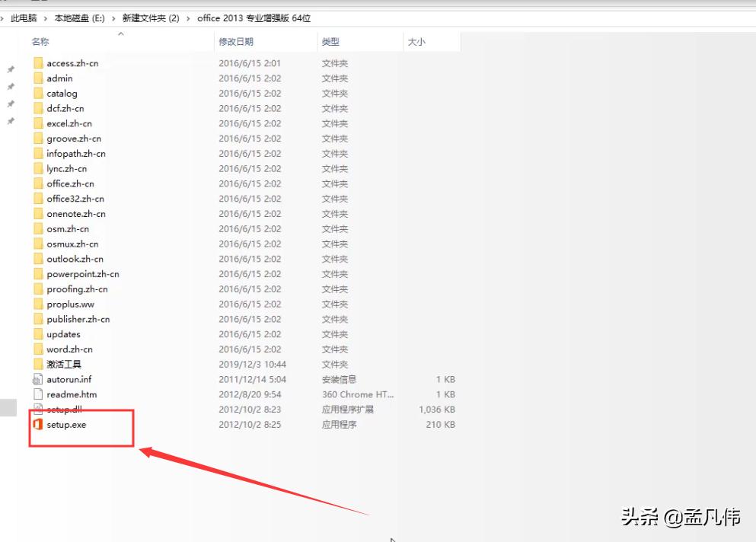
Task: Click the Office setup.exe icon
Action: point(38,424)
